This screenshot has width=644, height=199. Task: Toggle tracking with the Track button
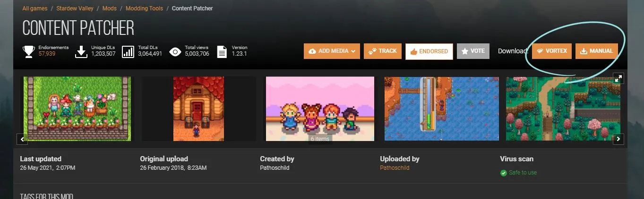[383, 51]
